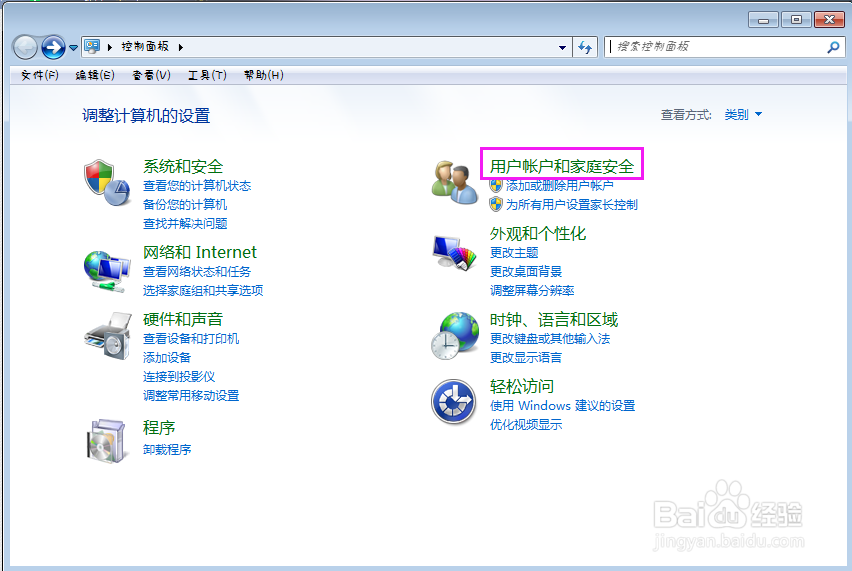The image size is (852, 571).
Task: Open the User Accounts people icon
Action: click(455, 183)
